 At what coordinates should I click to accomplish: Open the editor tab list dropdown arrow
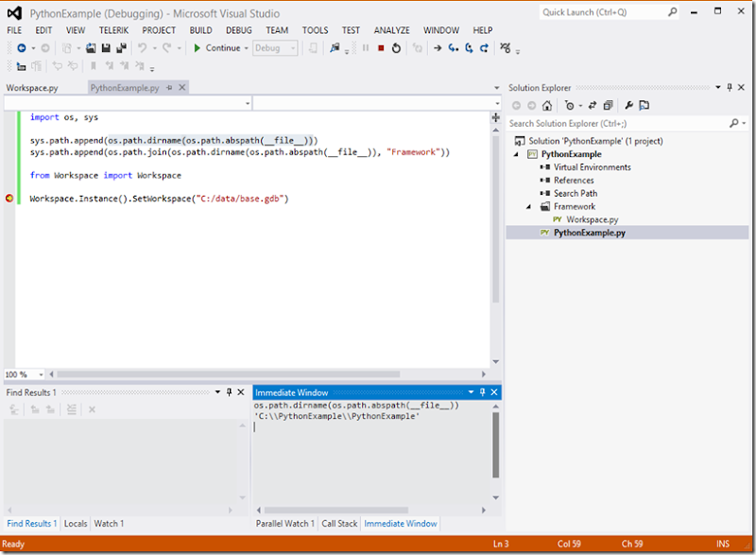[x=497, y=88]
